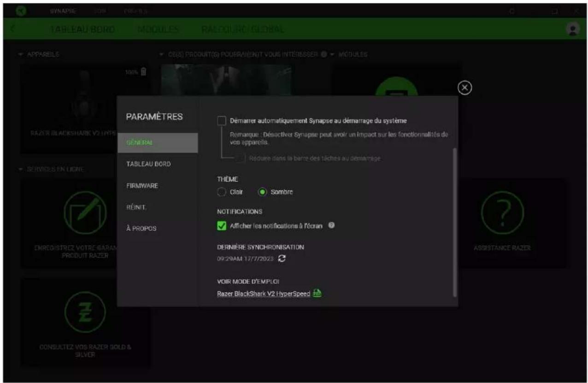The width and height of the screenshot is (588, 383).
Task: Click the settings dialog vertical scrollbar
Action: (454, 222)
